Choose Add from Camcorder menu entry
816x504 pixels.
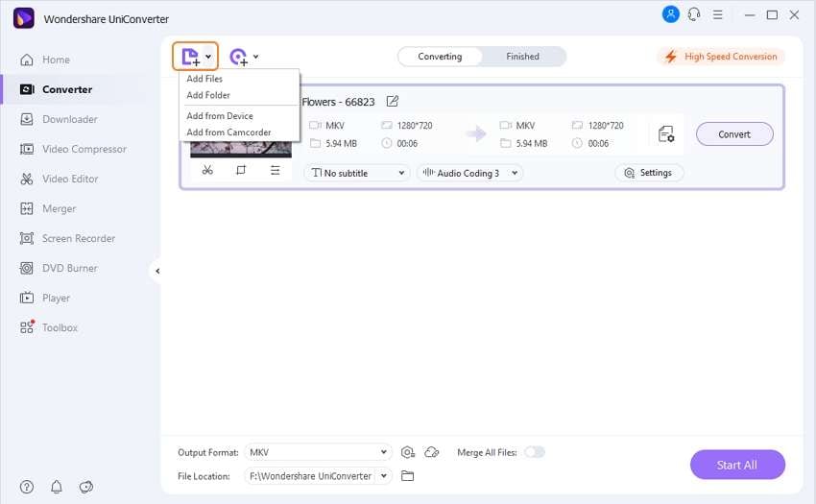[x=228, y=132]
